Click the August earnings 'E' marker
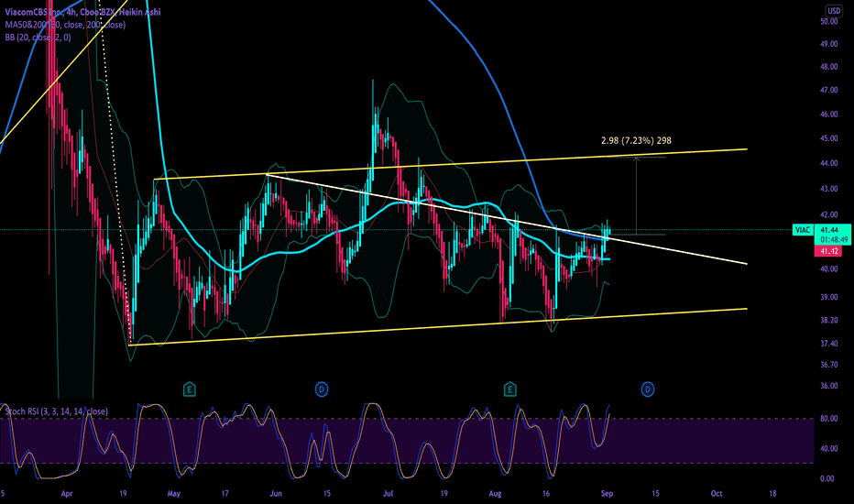The width and height of the screenshot is (854, 504). [509, 389]
